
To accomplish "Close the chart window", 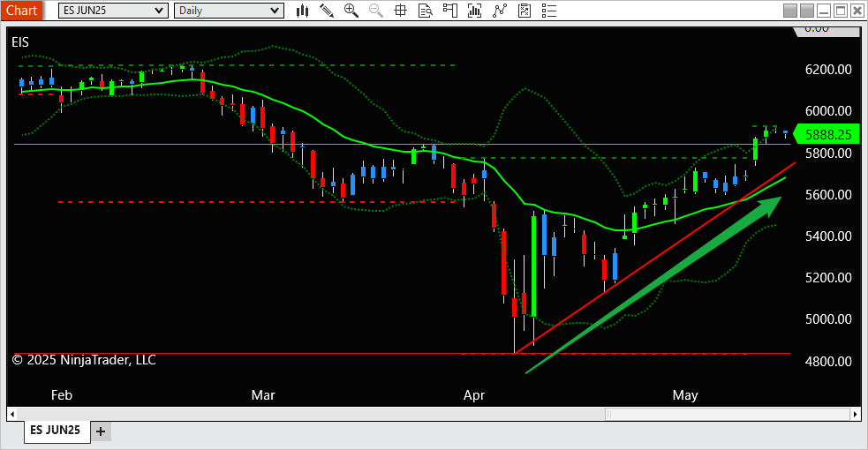I will (x=857, y=11).
